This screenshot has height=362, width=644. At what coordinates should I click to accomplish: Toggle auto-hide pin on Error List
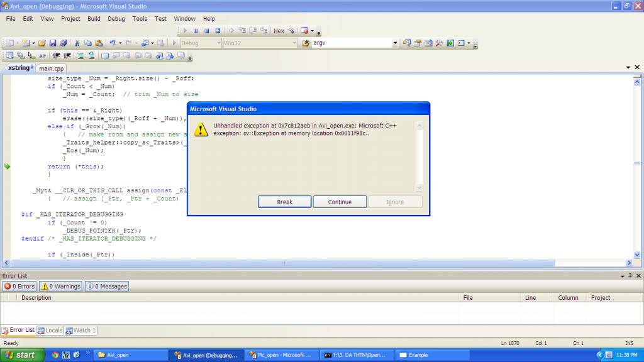630,276
